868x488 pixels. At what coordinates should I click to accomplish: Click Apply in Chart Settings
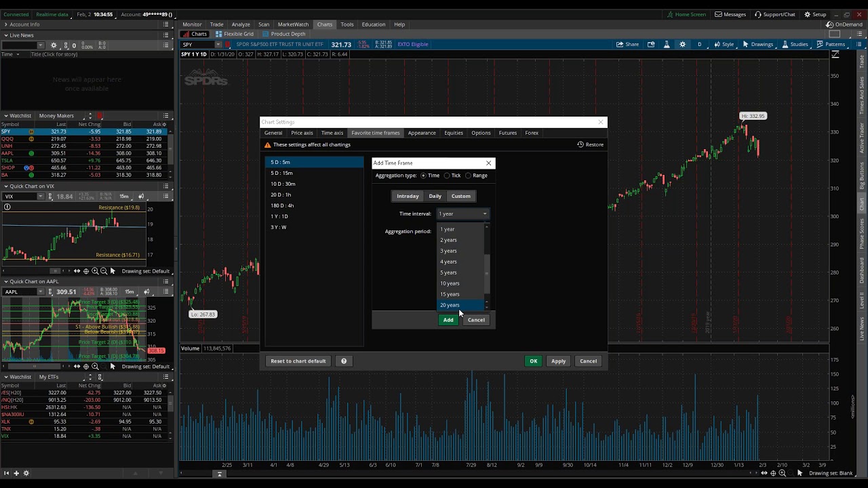(558, 361)
